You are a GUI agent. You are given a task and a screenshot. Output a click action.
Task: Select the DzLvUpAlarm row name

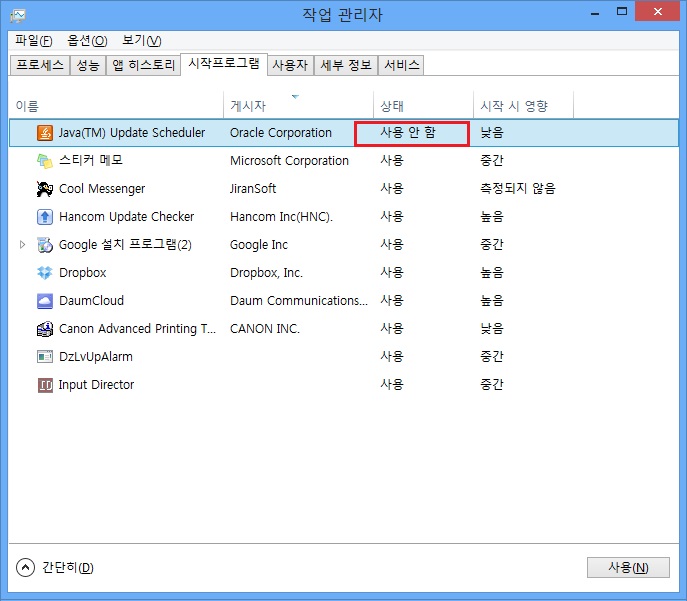click(x=96, y=357)
